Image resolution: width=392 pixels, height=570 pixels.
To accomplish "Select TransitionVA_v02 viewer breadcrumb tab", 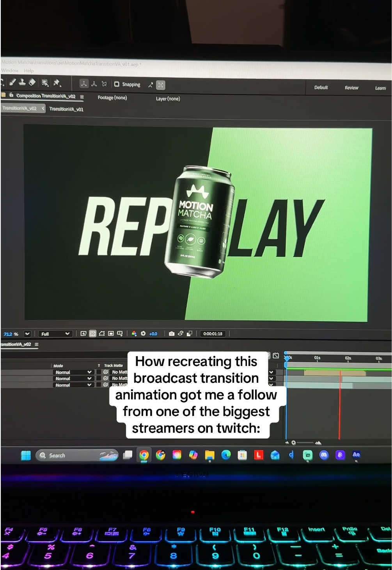I will tap(20, 108).
